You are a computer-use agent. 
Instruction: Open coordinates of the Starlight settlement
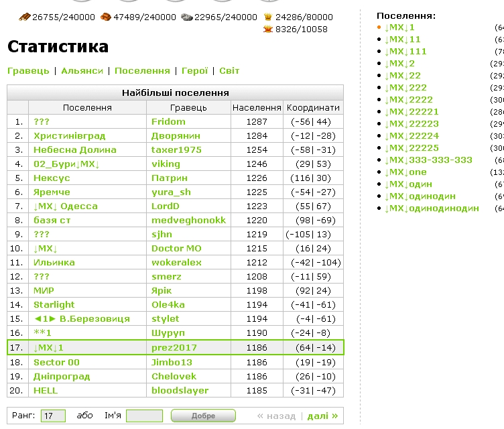pos(314,305)
